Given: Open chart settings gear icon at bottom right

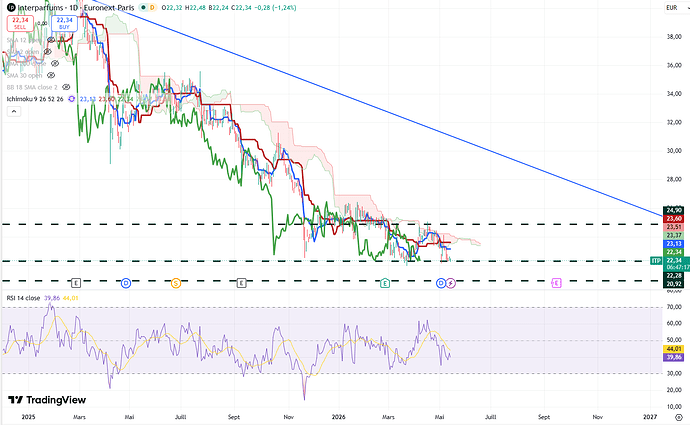Looking at the screenshot, I should pos(679,417).
